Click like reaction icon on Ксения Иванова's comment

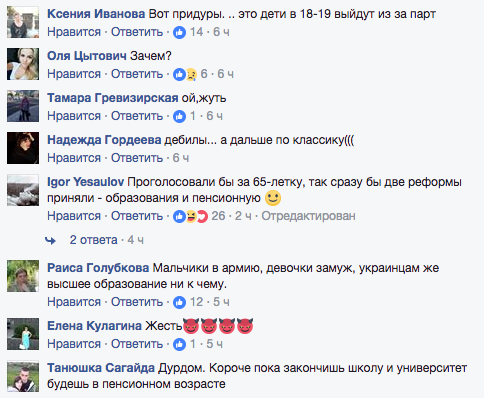click(179, 32)
